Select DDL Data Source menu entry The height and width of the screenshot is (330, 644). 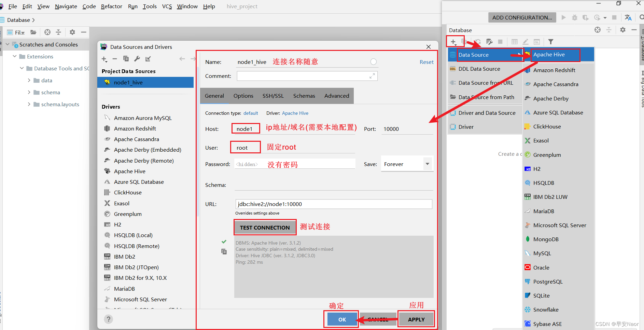click(x=485, y=69)
